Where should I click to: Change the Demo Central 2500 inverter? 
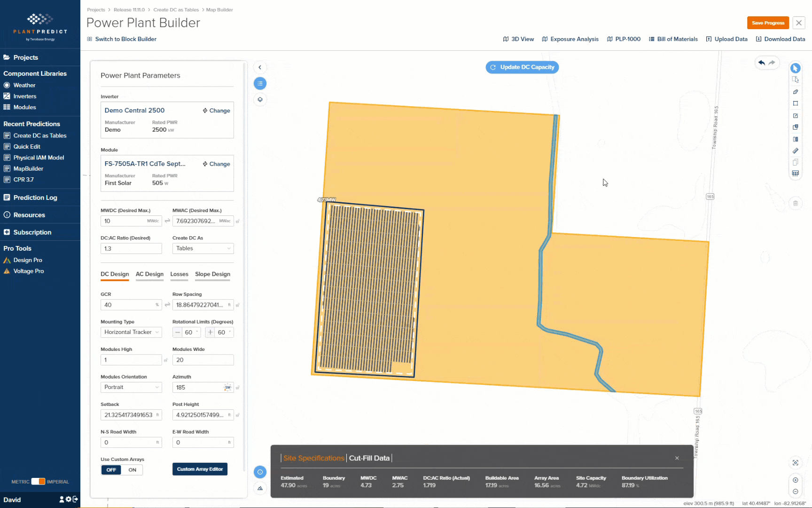(217, 111)
